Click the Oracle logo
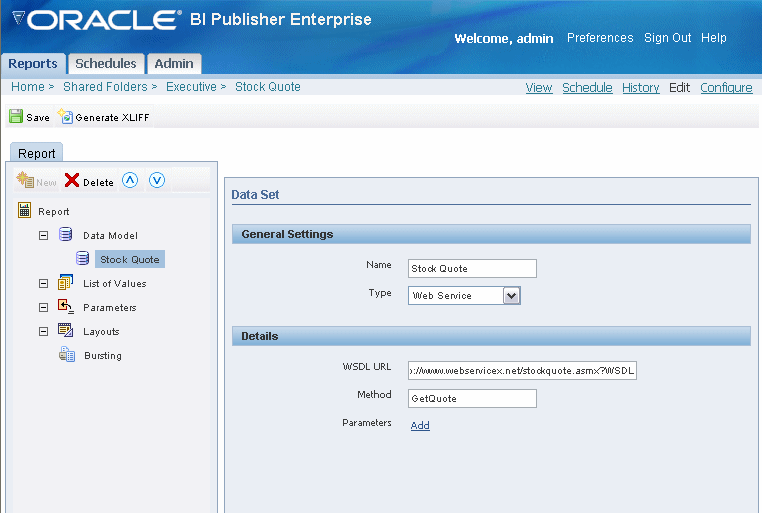 click(x=97, y=19)
